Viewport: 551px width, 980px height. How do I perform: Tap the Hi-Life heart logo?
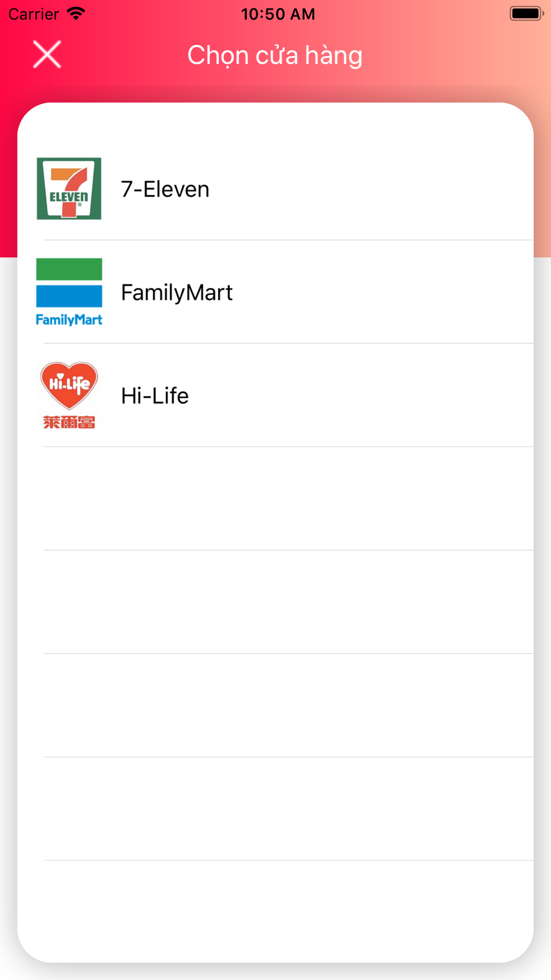(x=69, y=395)
